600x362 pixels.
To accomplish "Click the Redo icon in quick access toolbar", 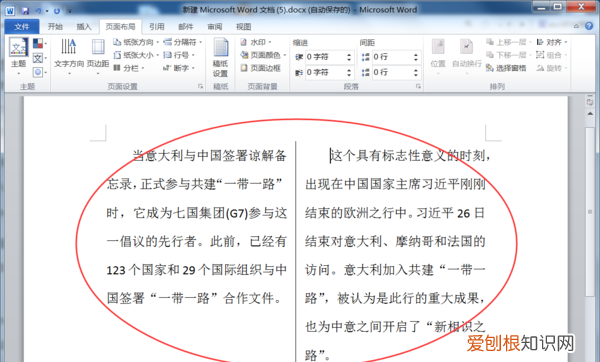I will click(57, 11).
